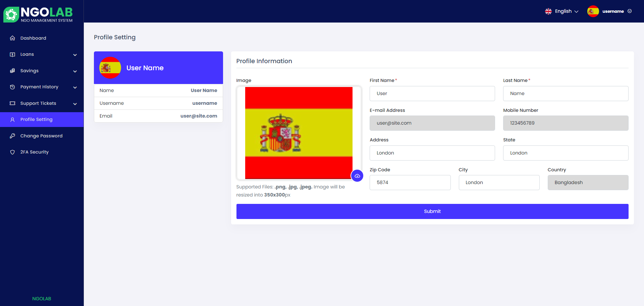Viewport: 644px width, 306px height.
Task: Click the Address input field
Action: click(x=432, y=153)
